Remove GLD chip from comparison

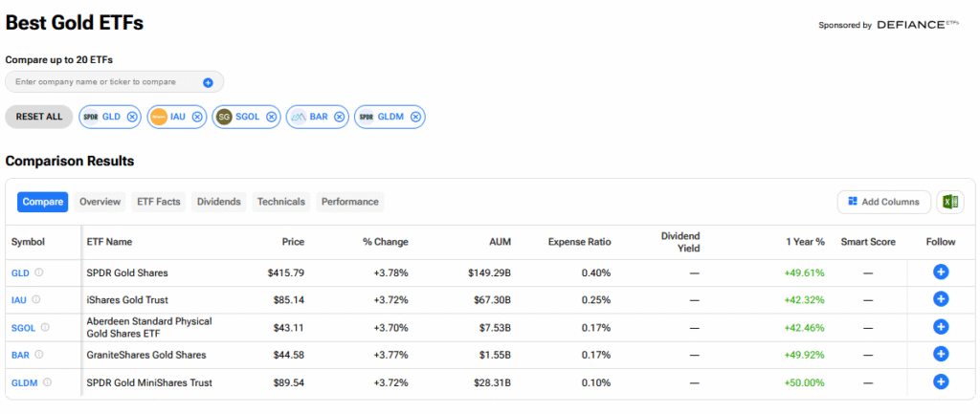[132, 117]
